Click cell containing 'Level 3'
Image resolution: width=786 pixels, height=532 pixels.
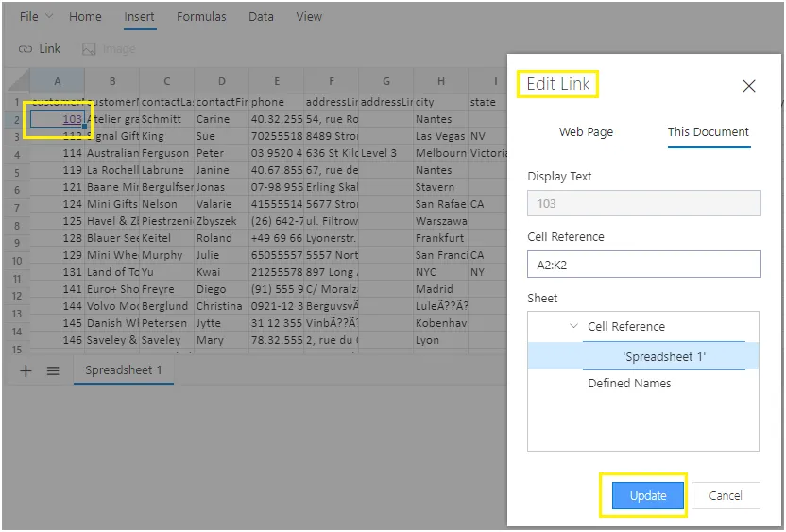tap(386, 153)
